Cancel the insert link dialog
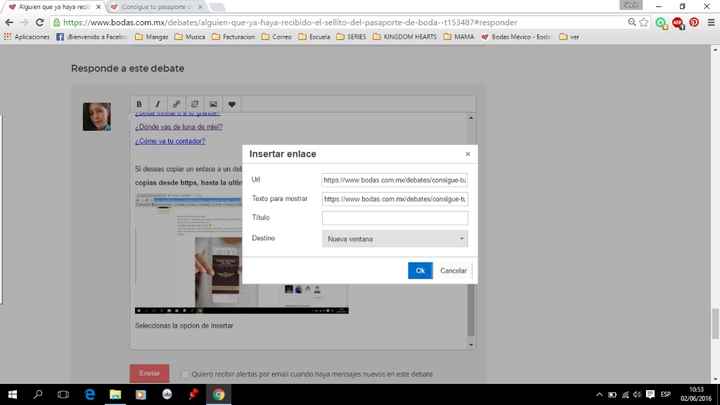The height and width of the screenshot is (405, 720). click(453, 270)
